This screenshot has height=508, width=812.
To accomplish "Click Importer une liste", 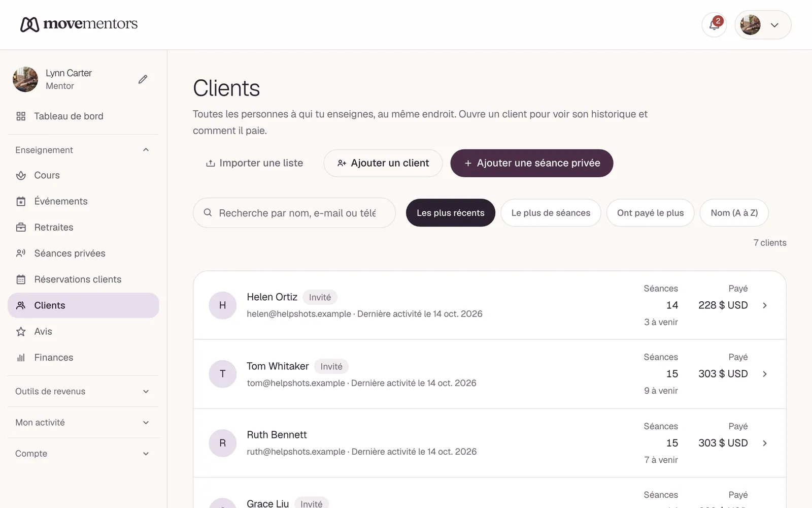I will click(254, 163).
